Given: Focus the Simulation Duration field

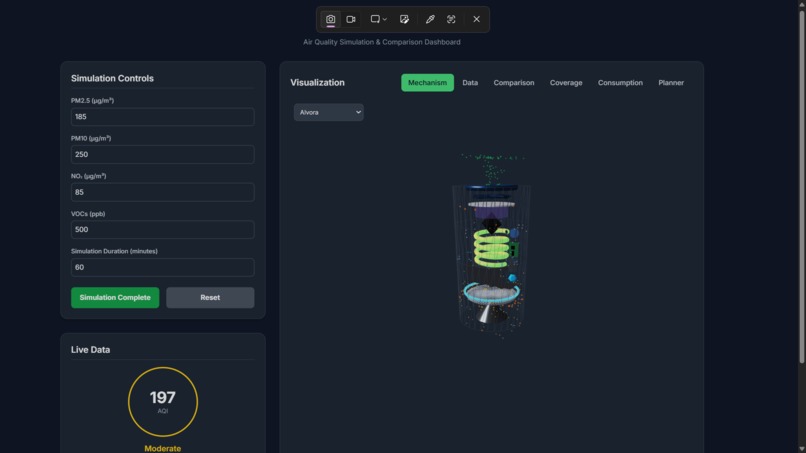Looking at the screenshot, I should coord(162,267).
